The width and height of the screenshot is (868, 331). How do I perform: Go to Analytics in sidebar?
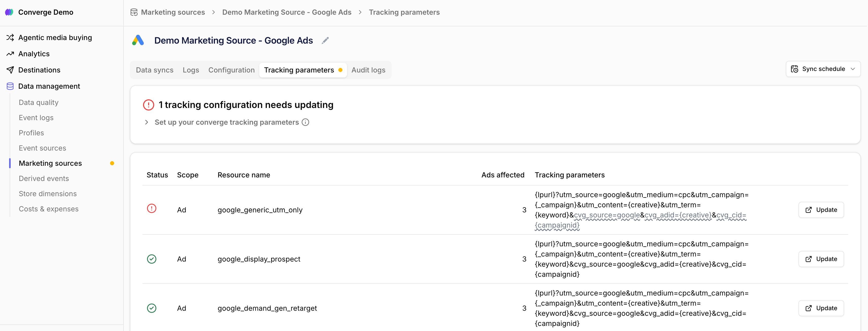point(34,54)
